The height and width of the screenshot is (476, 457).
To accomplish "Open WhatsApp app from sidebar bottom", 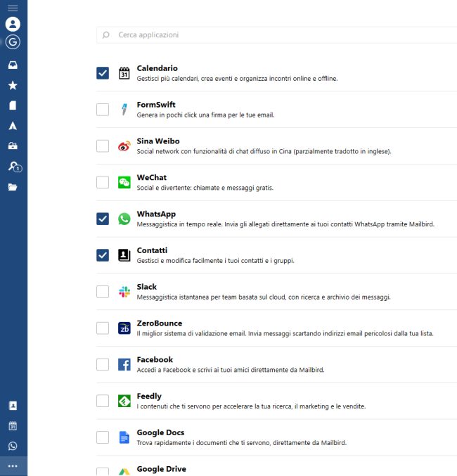I will 13,446.
